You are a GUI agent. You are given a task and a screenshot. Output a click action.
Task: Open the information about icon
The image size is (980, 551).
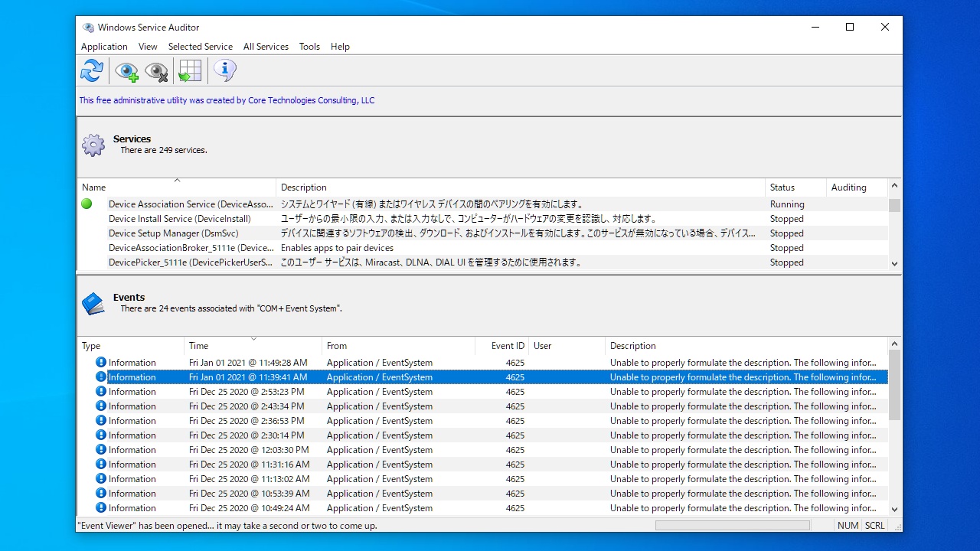224,70
